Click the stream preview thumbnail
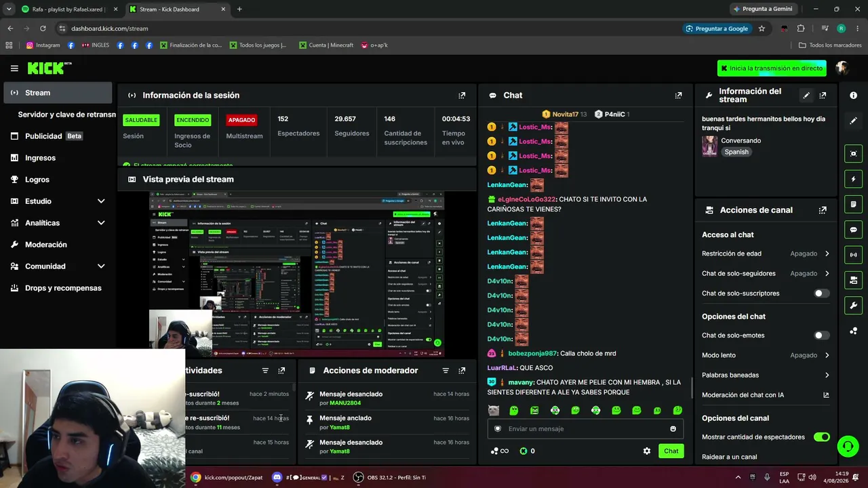868x488 pixels. point(296,274)
